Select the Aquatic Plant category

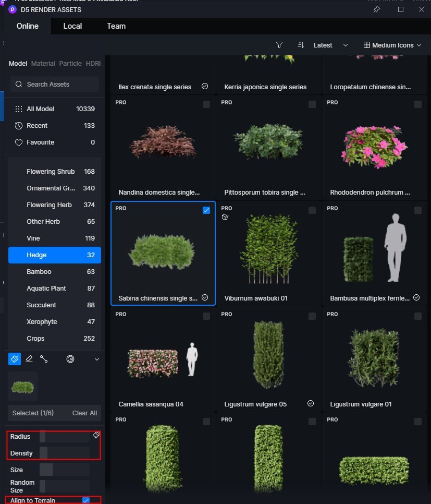tap(55, 289)
